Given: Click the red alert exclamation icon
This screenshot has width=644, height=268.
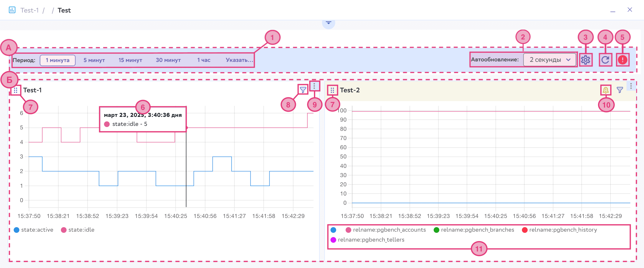Looking at the screenshot, I should [x=622, y=60].
